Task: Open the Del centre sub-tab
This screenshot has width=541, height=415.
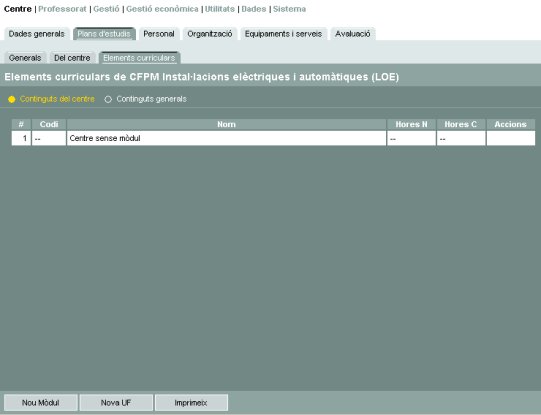Action: [72, 58]
